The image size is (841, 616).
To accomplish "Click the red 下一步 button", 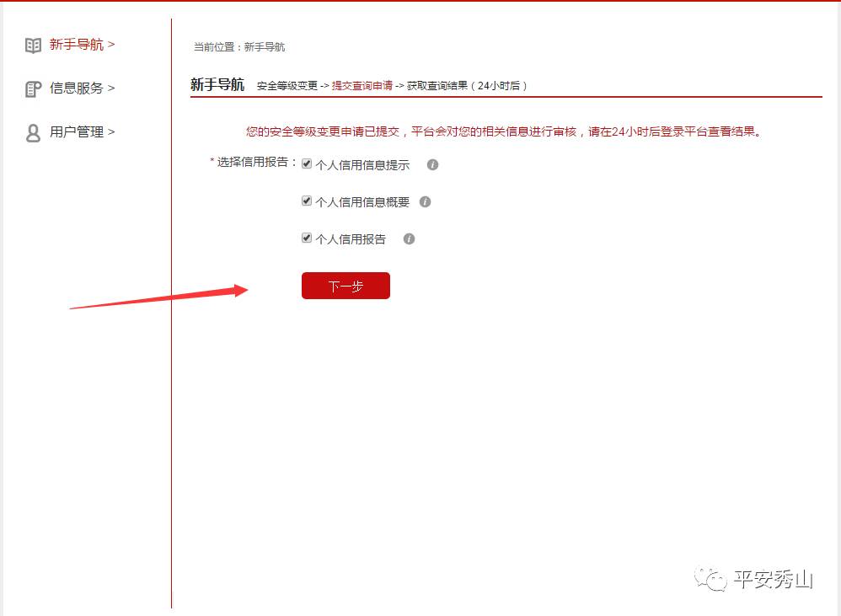I will [346, 286].
